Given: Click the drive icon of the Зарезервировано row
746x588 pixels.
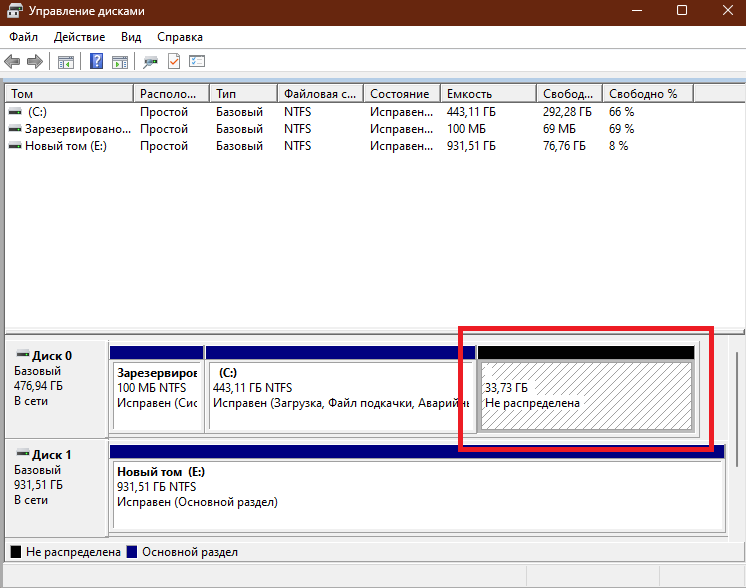Looking at the screenshot, I should tap(15, 129).
